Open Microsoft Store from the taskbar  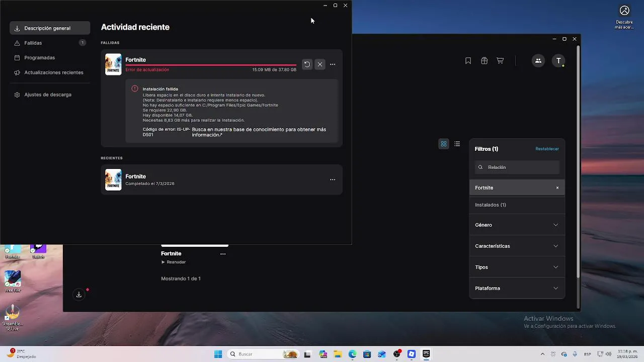[367, 354]
